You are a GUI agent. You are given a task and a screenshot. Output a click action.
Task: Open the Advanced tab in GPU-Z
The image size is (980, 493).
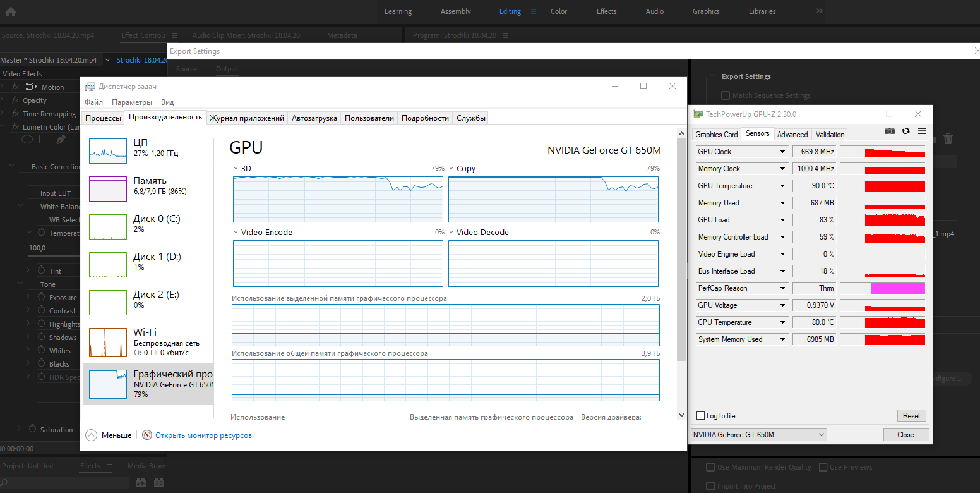click(x=792, y=135)
